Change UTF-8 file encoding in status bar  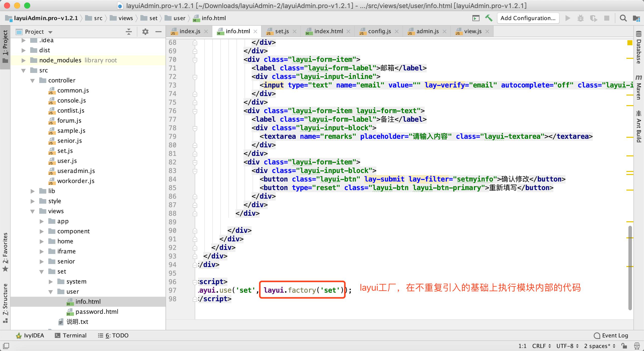click(x=568, y=346)
